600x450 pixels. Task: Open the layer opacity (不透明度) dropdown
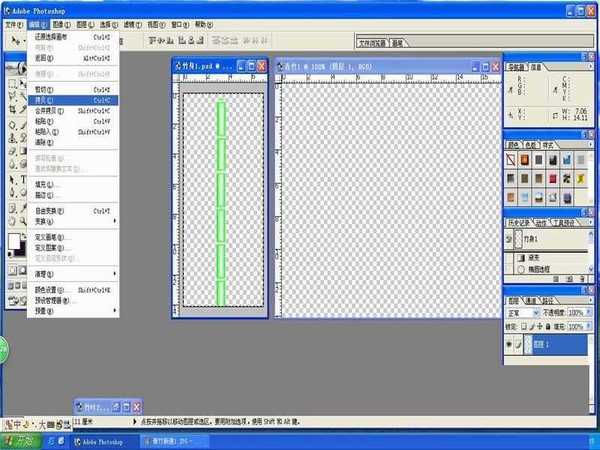point(590,312)
